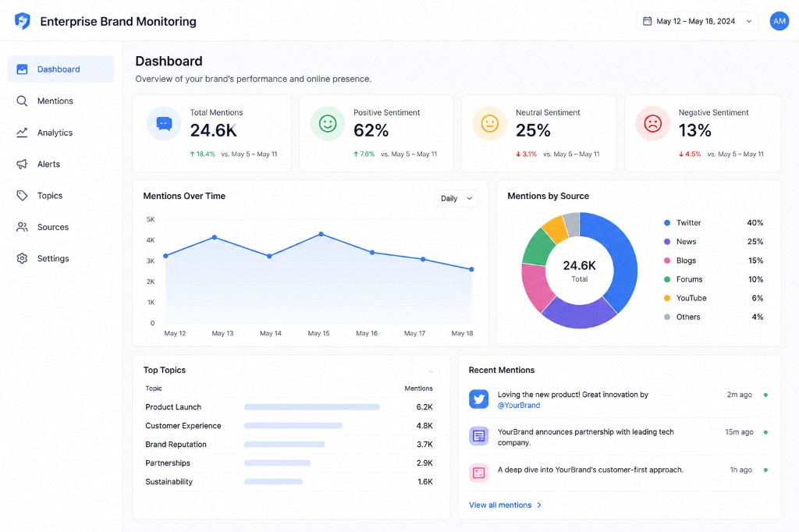Open the Daily interval dropdown
Image resolution: width=799 pixels, height=532 pixels.
point(456,198)
